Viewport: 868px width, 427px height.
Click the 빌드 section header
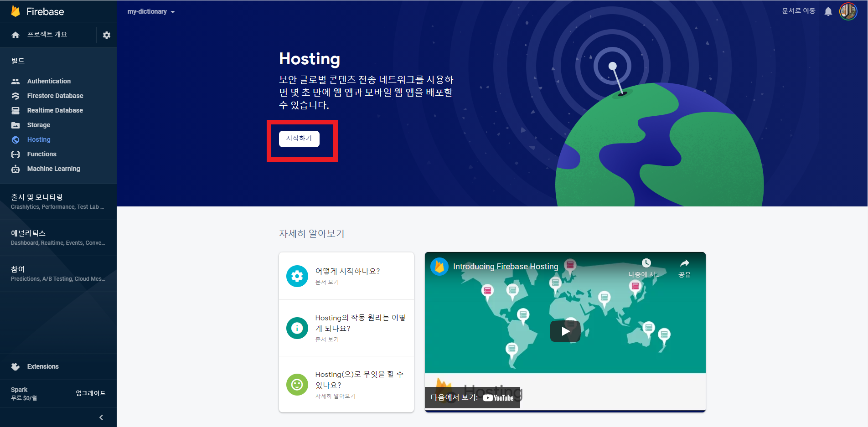[x=18, y=61]
